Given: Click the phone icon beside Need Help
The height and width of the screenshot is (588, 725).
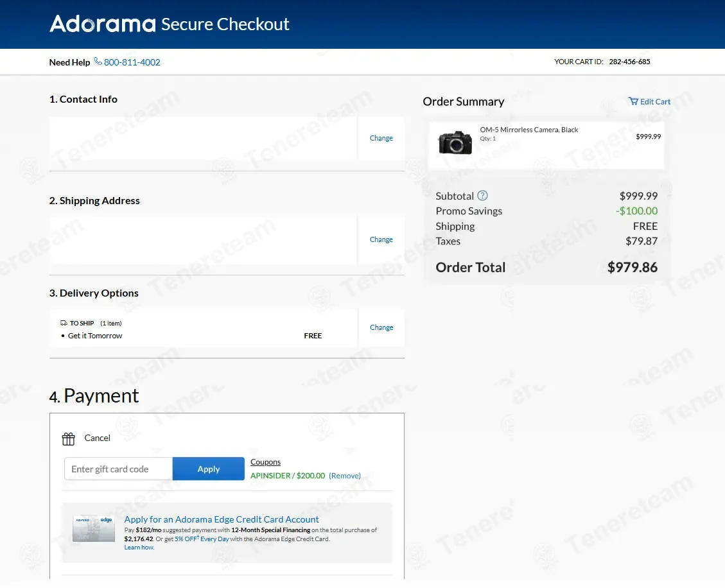Looking at the screenshot, I should pyautogui.click(x=98, y=62).
